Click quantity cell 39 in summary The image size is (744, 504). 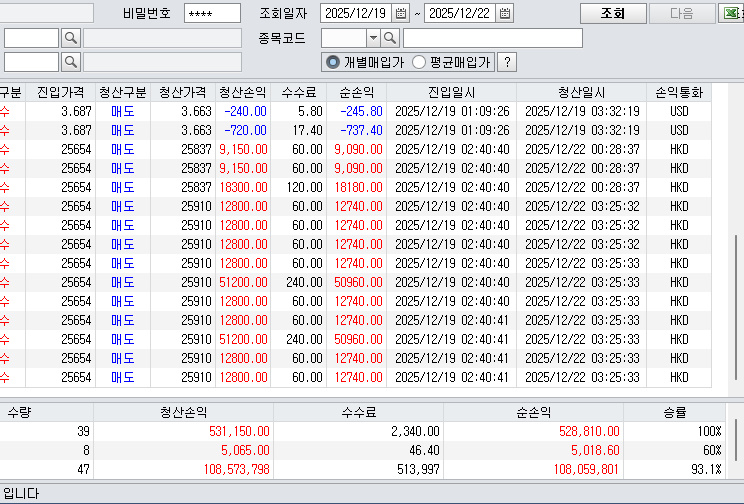(46, 431)
